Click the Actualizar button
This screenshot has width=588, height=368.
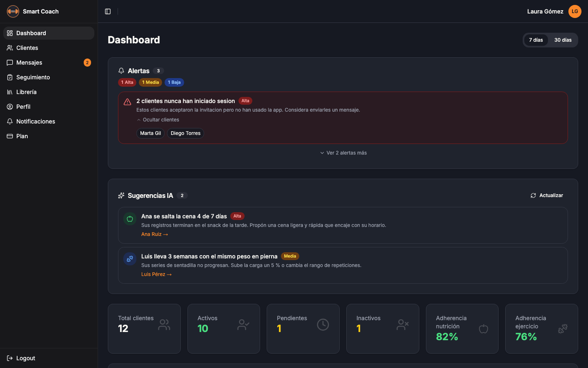[547, 195]
